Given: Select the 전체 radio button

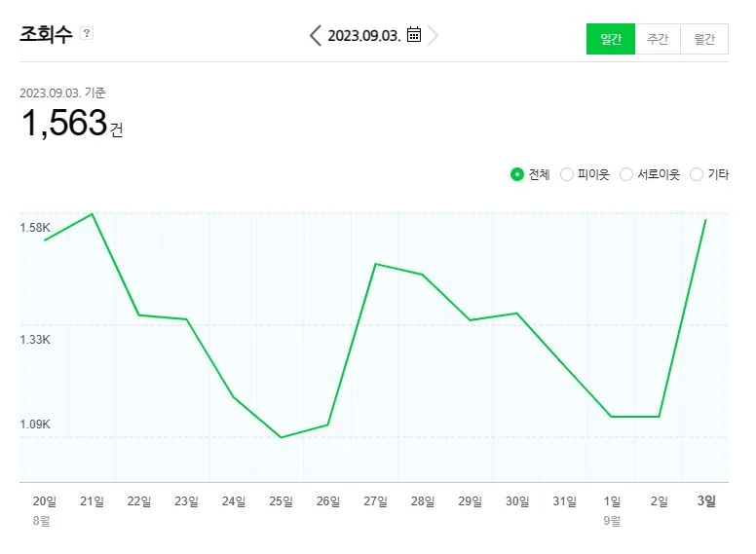Looking at the screenshot, I should [x=517, y=174].
